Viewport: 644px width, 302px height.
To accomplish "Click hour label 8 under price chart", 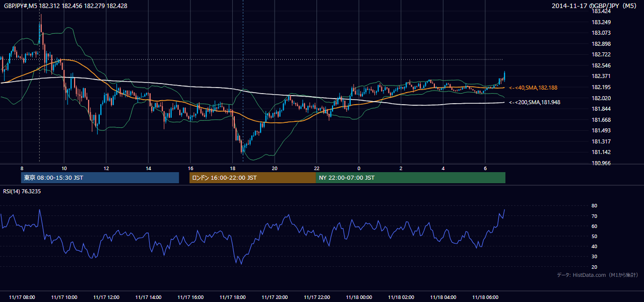I will pyautogui.click(x=22, y=168).
